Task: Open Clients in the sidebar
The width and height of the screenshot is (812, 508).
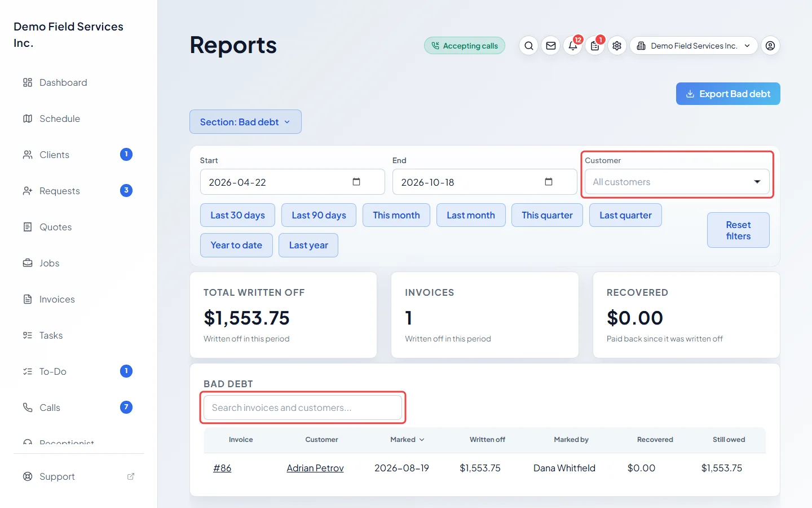Action: click(78, 155)
